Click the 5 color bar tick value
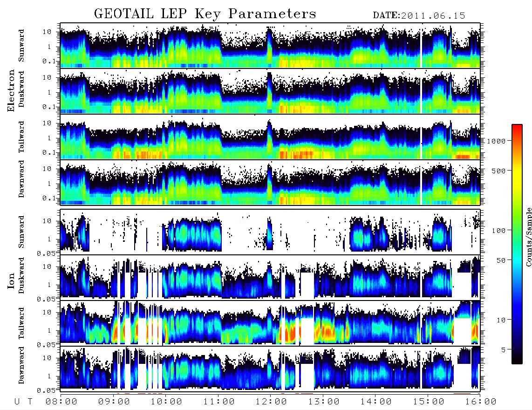This screenshot has height=410, width=532. (503, 349)
